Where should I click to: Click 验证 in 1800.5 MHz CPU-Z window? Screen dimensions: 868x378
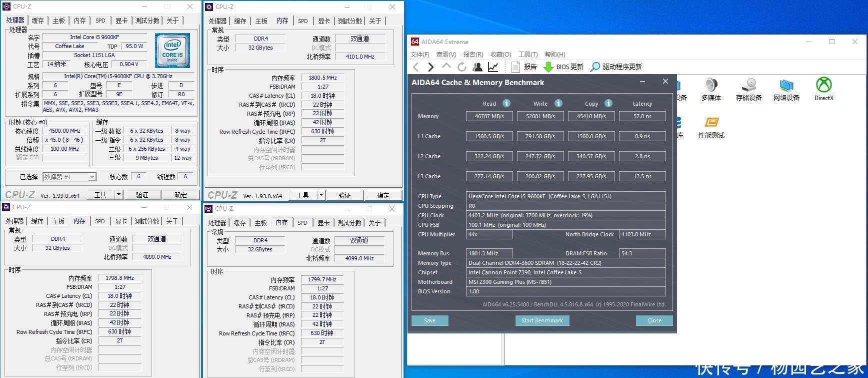click(x=344, y=195)
